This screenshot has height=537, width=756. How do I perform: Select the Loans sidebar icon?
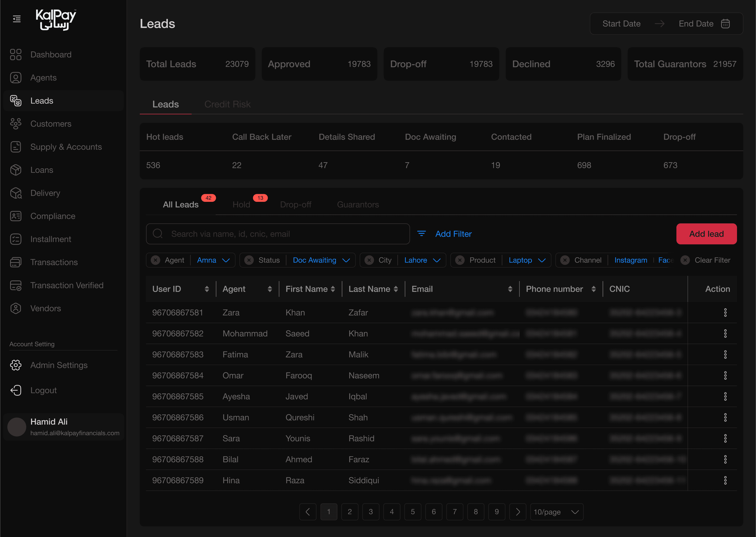15,170
